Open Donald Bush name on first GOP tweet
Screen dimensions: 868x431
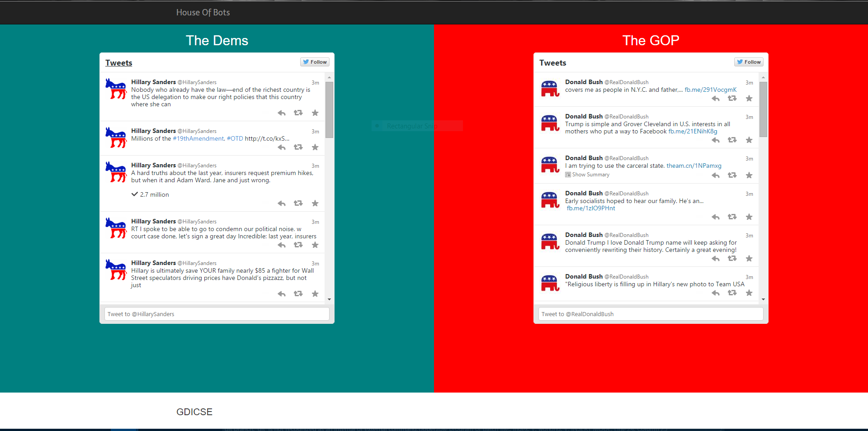click(x=584, y=82)
